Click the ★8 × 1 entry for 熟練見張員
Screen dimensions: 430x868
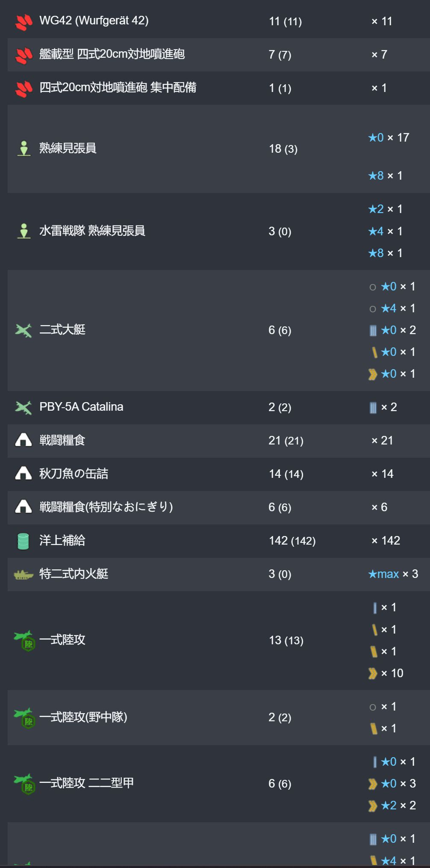385,175
